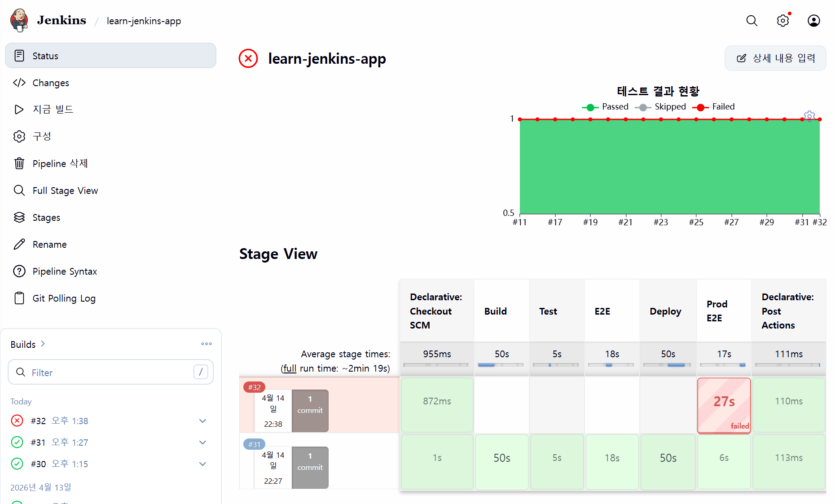
Task: Select Git Polling Log in sidebar
Action: [x=64, y=298]
